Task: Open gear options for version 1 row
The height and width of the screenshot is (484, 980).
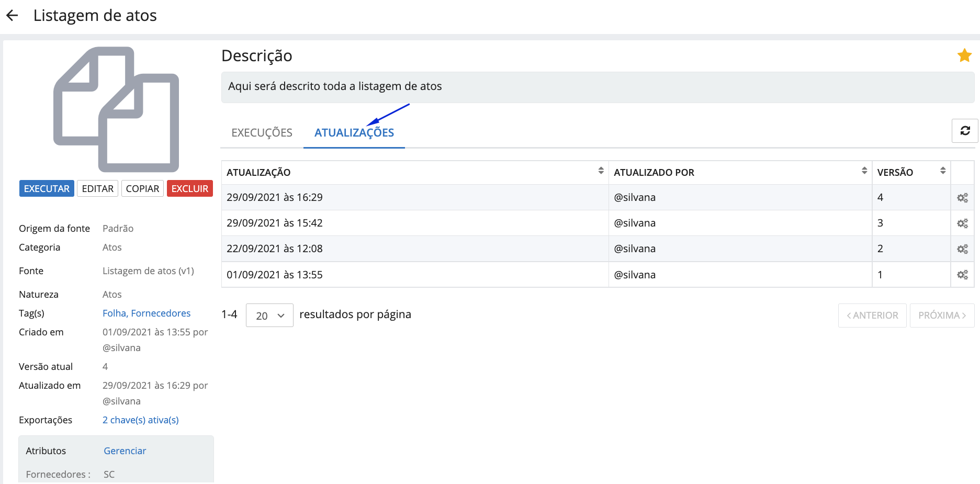Action: (962, 275)
